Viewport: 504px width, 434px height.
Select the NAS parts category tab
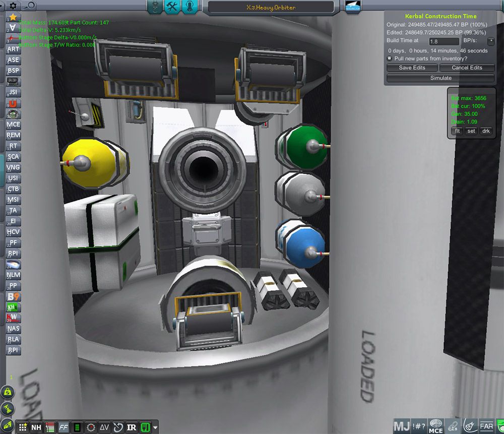pos(13,329)
